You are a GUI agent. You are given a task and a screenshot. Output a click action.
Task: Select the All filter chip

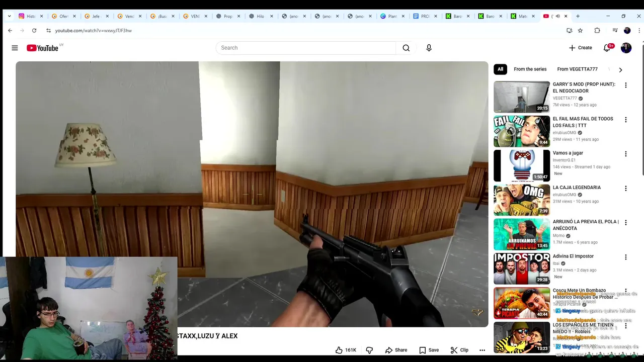(500, 69)
